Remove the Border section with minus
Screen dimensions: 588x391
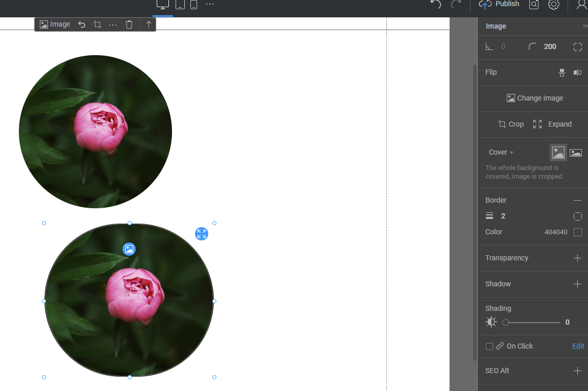(x=577, y=201)
